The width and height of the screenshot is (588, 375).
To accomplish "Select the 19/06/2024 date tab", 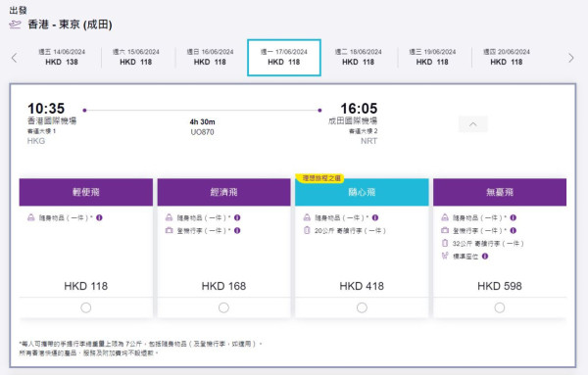I will pos(432,57).
